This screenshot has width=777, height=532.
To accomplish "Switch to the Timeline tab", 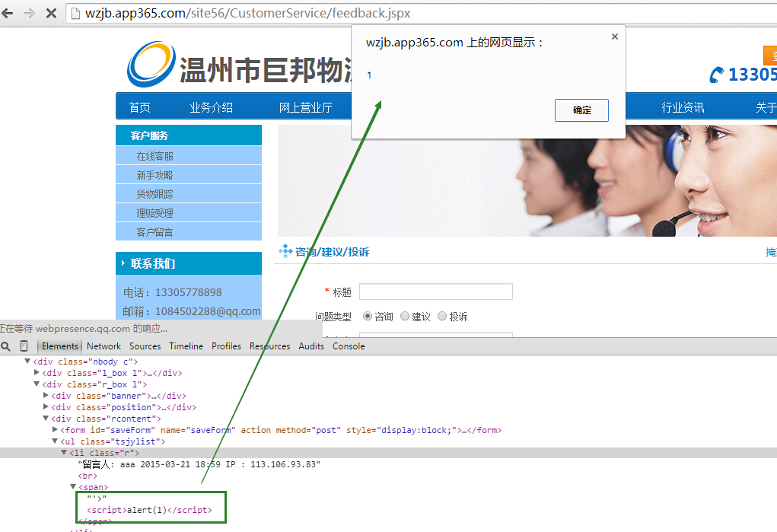I will click(x=186, y=346).
